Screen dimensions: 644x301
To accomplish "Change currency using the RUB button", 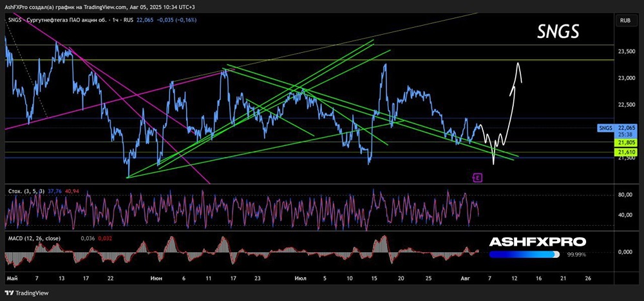I will [625, 20].
